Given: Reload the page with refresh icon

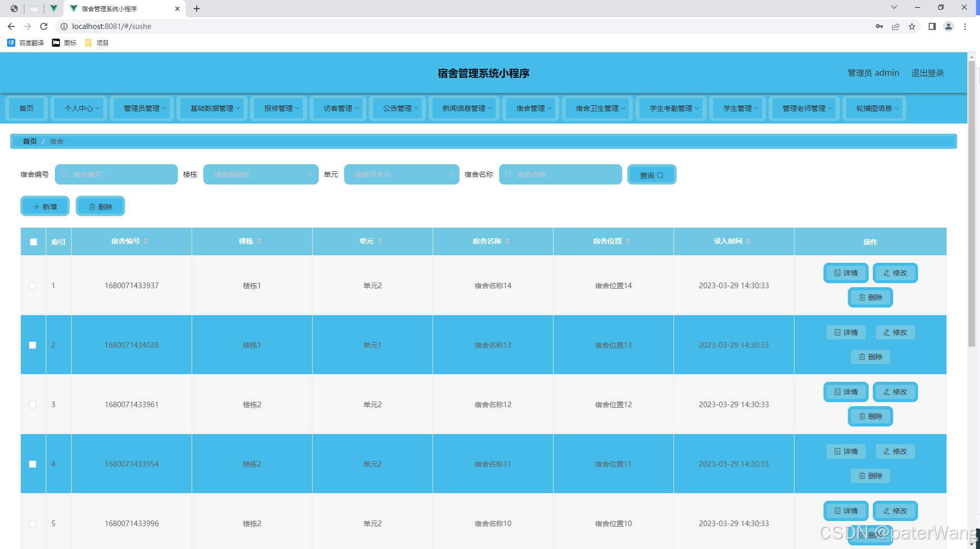Looking at the screenshot, I should 44,26.
